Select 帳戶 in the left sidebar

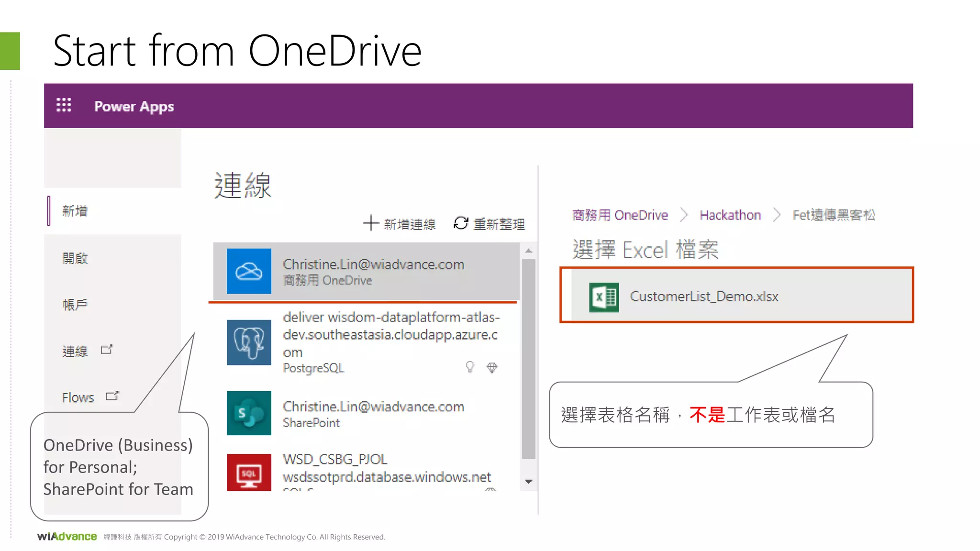(75, 305)
